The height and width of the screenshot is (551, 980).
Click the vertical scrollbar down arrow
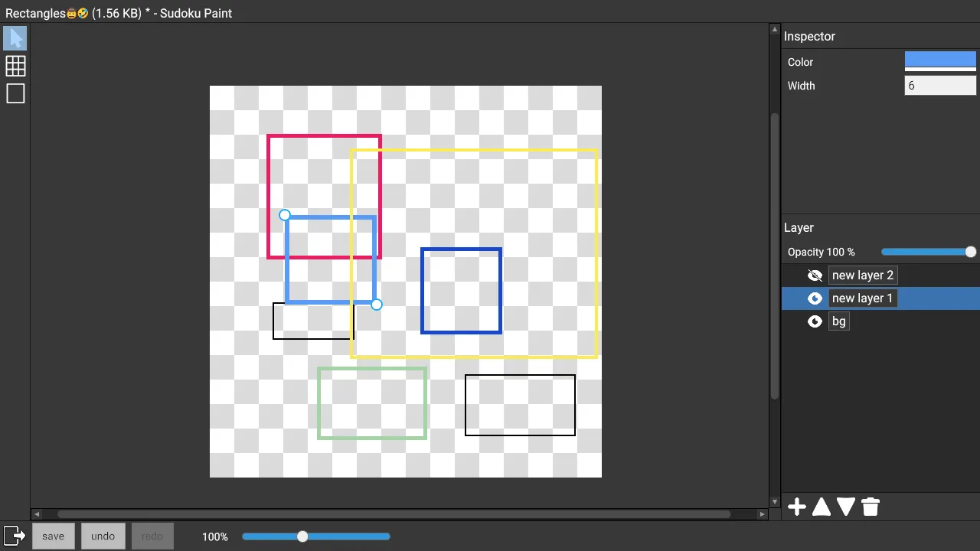click(775, 502)
